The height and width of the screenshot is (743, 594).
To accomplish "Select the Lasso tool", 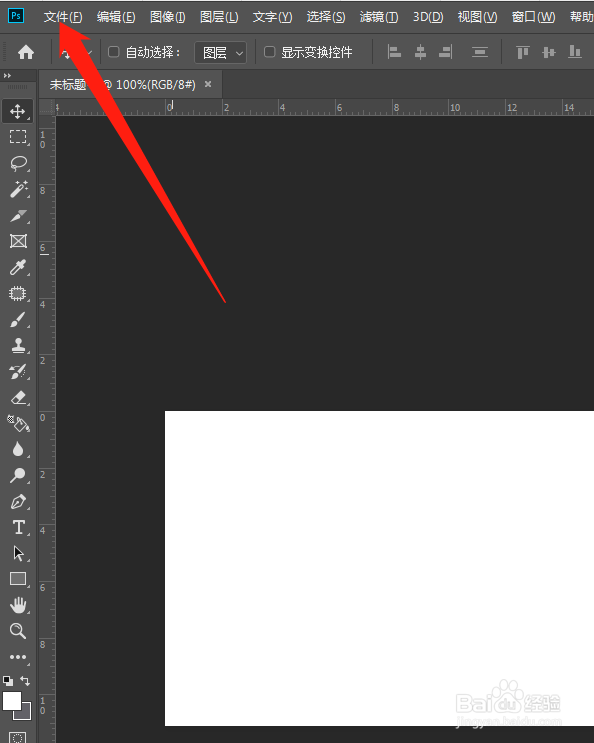I will pos(18,163).
